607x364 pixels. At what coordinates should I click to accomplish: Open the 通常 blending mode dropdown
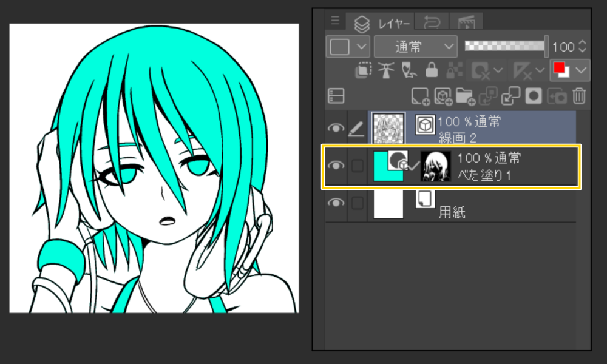415,47
